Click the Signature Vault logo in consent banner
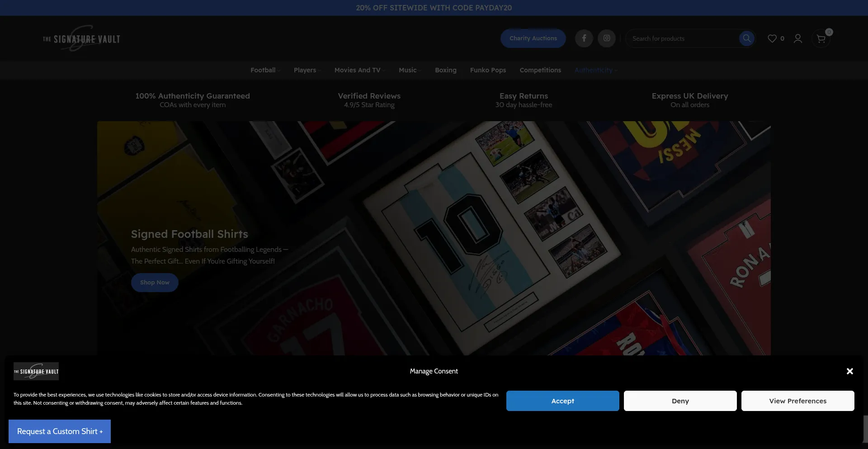868x449 pixels. 36,371
